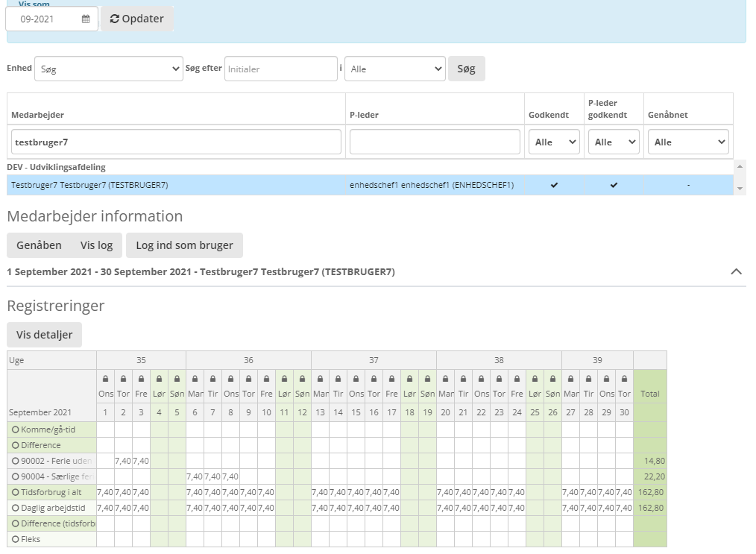This screenshot has width=756, height=554.
Task: Click the lock icon above Thursday 30
Action: 624,379
